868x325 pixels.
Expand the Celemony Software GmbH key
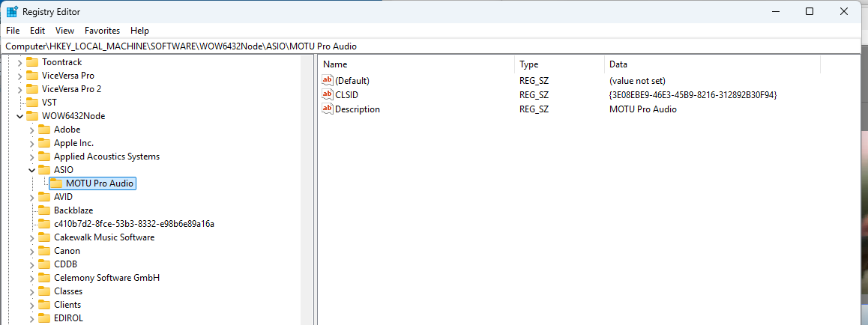coord(32,278)
